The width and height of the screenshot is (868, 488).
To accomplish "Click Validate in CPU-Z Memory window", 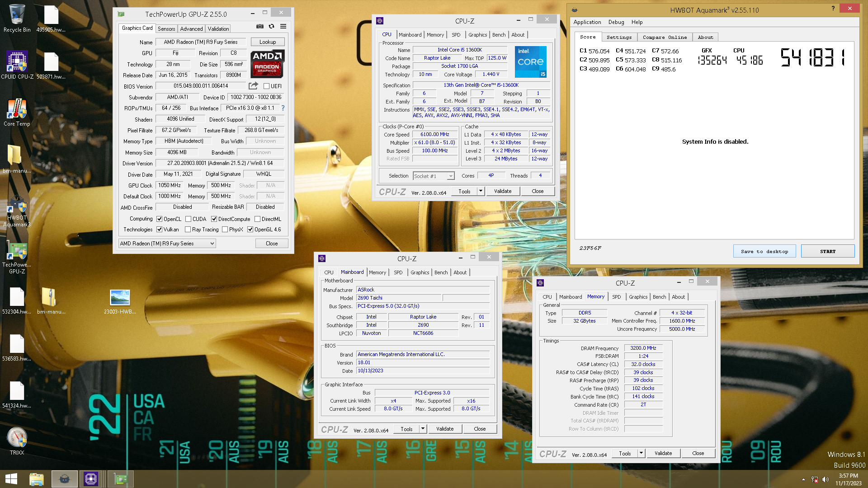I will [x=663, y=453].
